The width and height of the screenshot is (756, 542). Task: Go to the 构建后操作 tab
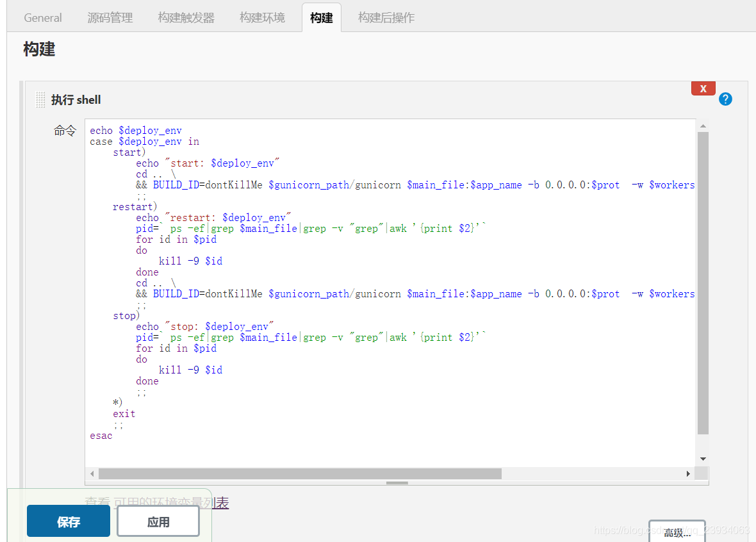pyautogui.click(x=386, y=18)
